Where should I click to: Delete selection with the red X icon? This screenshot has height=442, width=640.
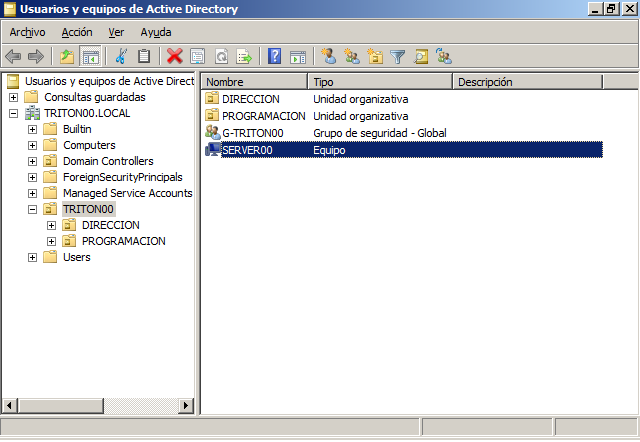(x=175, y=56)
